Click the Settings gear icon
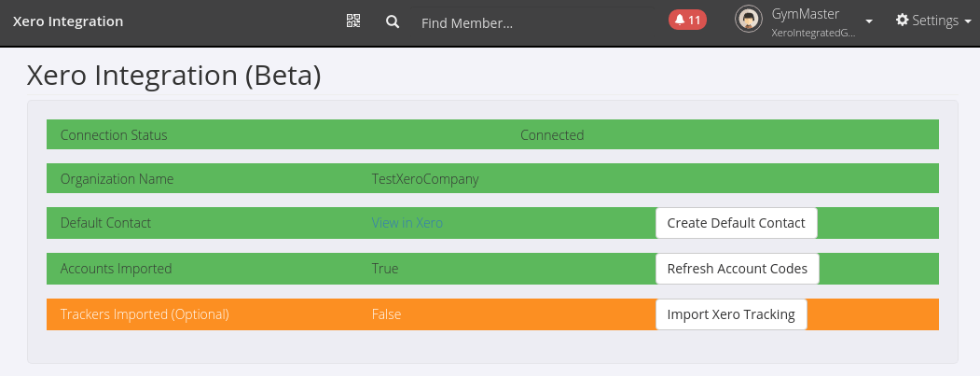The image size is (980, 376). click(902, 21)
